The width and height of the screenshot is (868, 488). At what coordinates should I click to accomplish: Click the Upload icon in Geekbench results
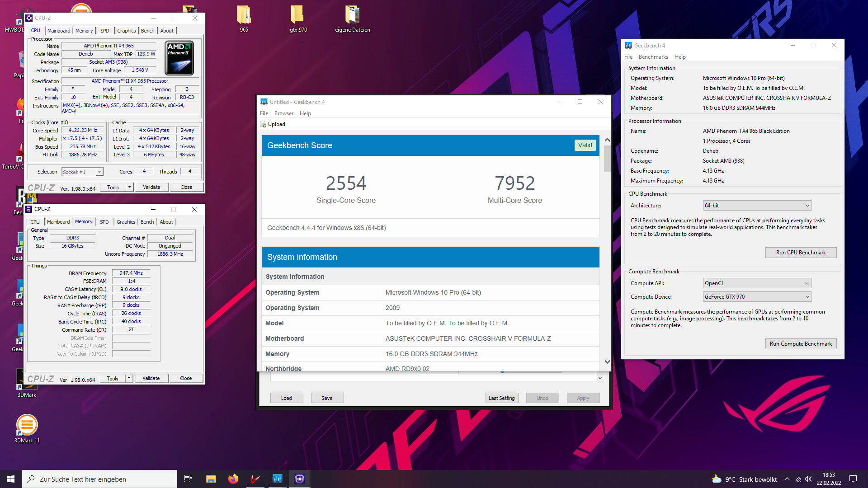pyautogui.click(x=263, y=124)
